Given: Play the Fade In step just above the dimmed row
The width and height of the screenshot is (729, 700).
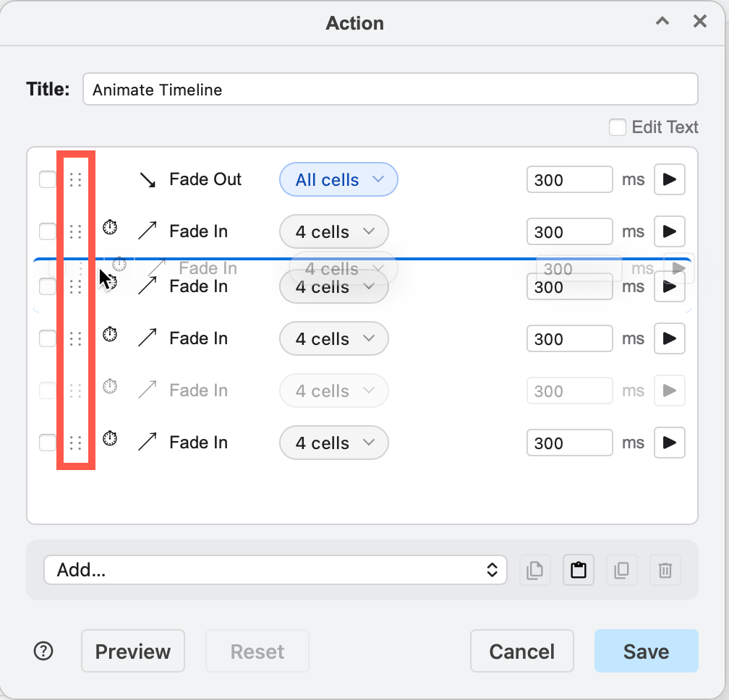Looking at the screenshot, I should point(669,338).
